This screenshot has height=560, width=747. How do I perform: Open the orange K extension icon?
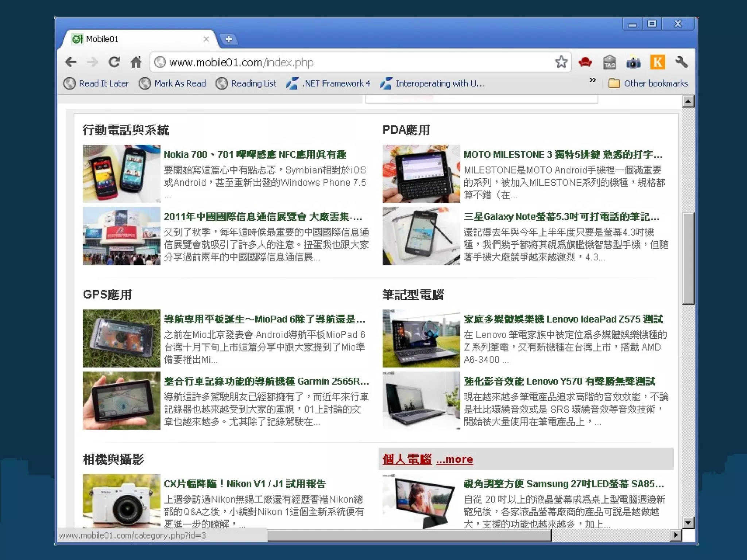click(657, 62)
